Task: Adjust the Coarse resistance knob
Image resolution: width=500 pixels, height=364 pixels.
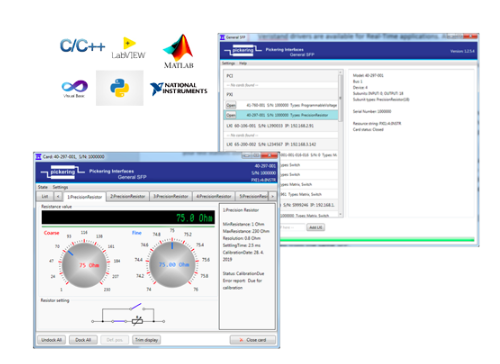Action: coord(84,265)
